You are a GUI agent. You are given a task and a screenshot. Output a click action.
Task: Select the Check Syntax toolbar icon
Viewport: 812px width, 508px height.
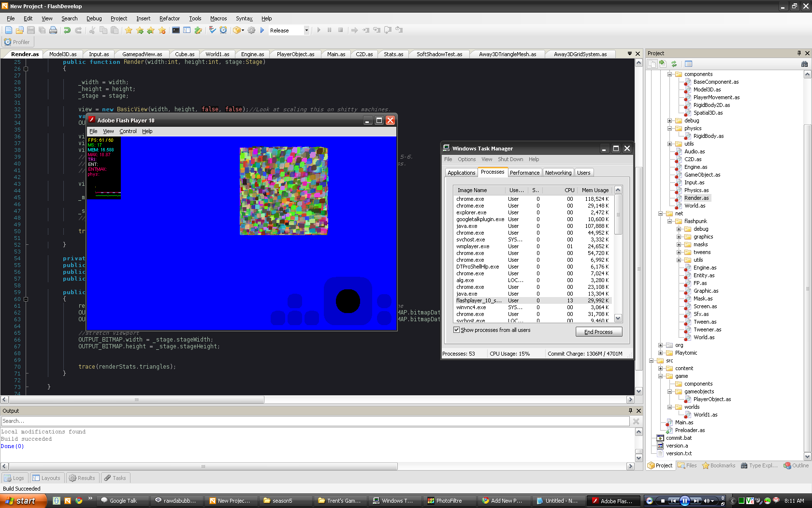[x=212, y=30]
